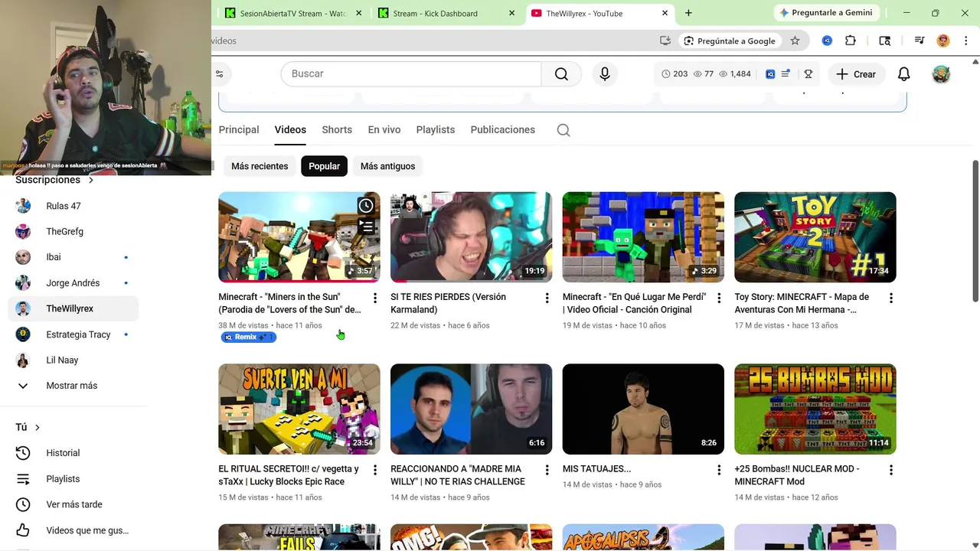Open the Chrome extensions puzzle icon

click(x=851, y=41)
